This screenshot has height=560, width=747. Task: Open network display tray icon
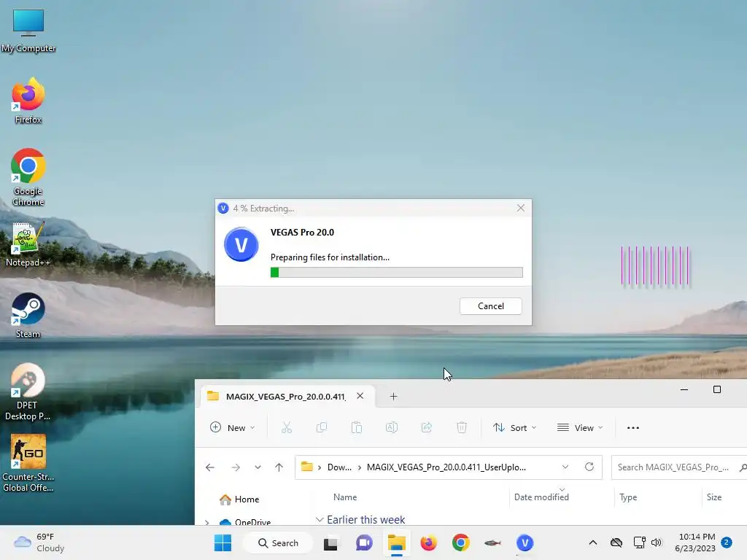pos(639,542)
